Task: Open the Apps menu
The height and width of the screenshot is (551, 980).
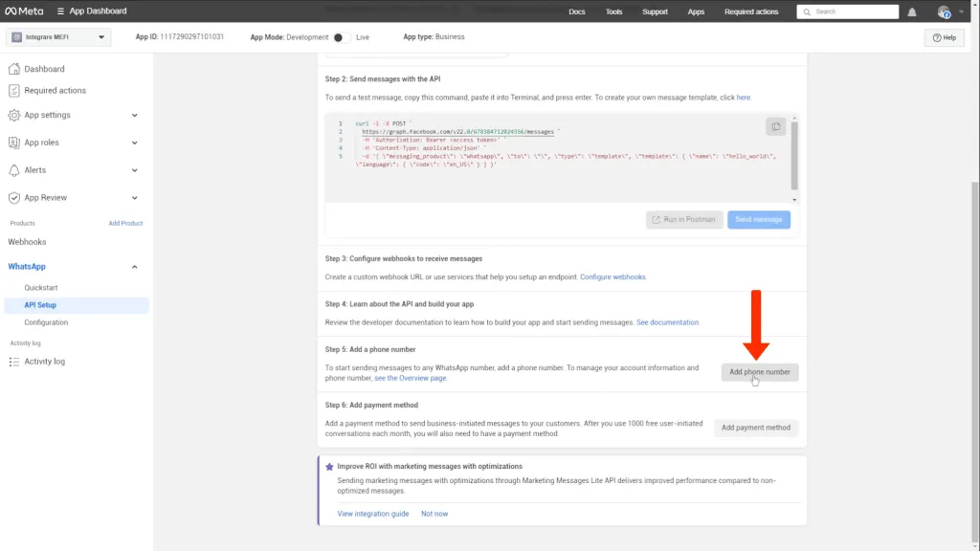Action: click(696, 11)
